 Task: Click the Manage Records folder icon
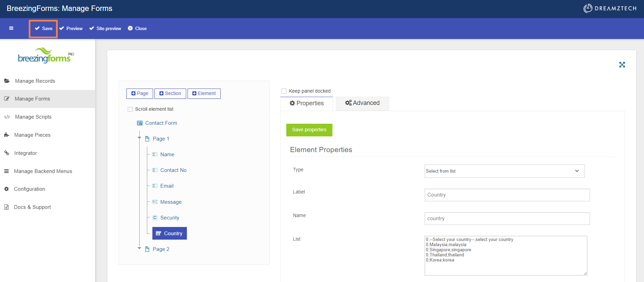pos(7,81)
